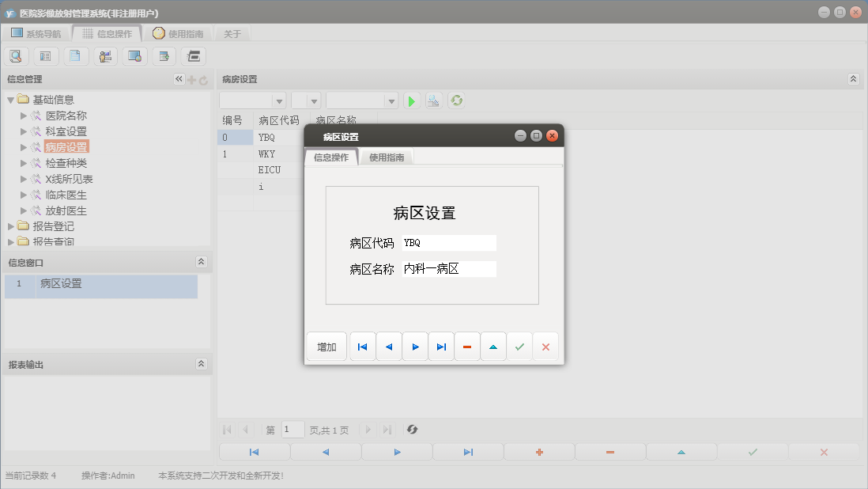Collapse the 基础信息 folder in the tree

[10, 99]
